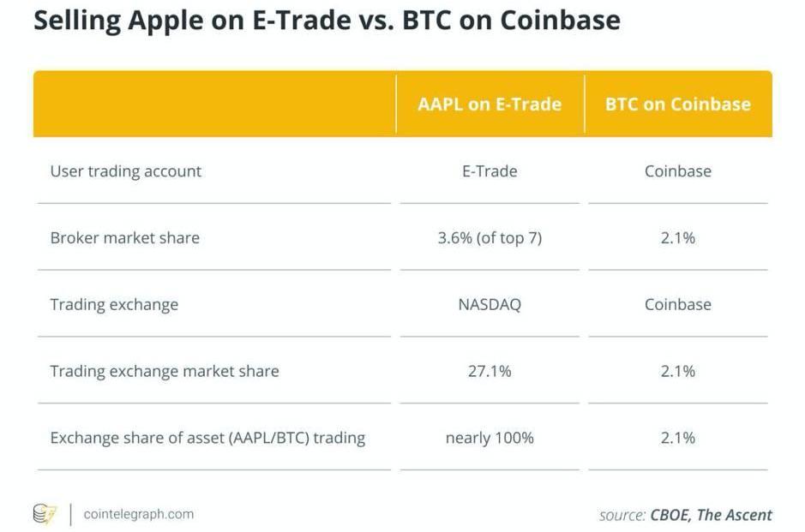Click the Trading exchange row label

tap(114, 305)
